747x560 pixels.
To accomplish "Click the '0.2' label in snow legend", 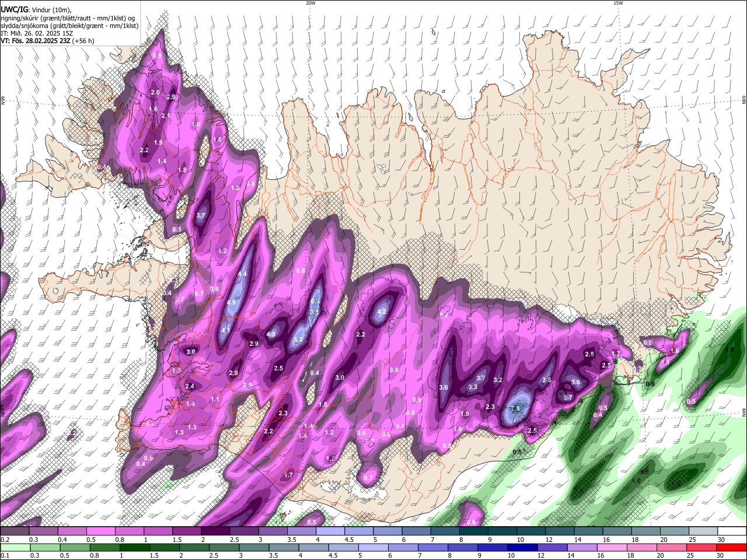I will (4, 540).
